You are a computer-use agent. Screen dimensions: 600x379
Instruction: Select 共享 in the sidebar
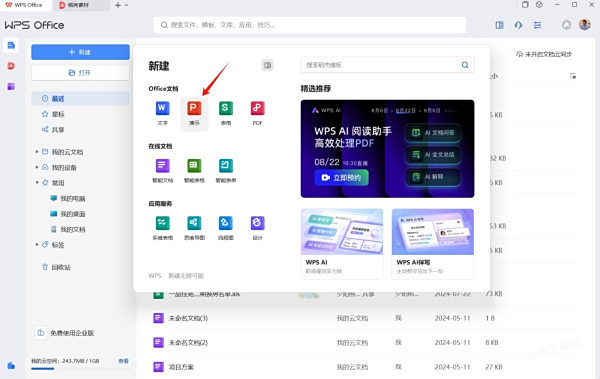tap(80, 129)
